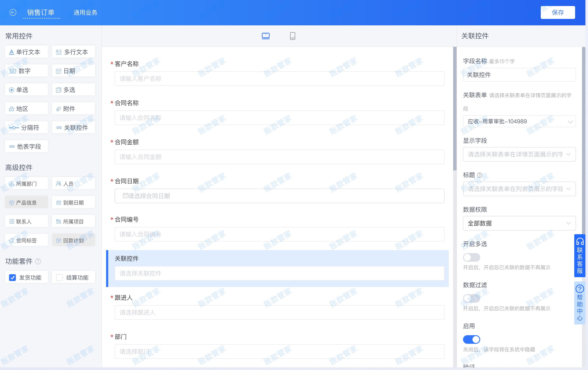The height and width of the screenshot is (370, 588).
Task: Switch preview to desktop view
Action: coord(265,36)
